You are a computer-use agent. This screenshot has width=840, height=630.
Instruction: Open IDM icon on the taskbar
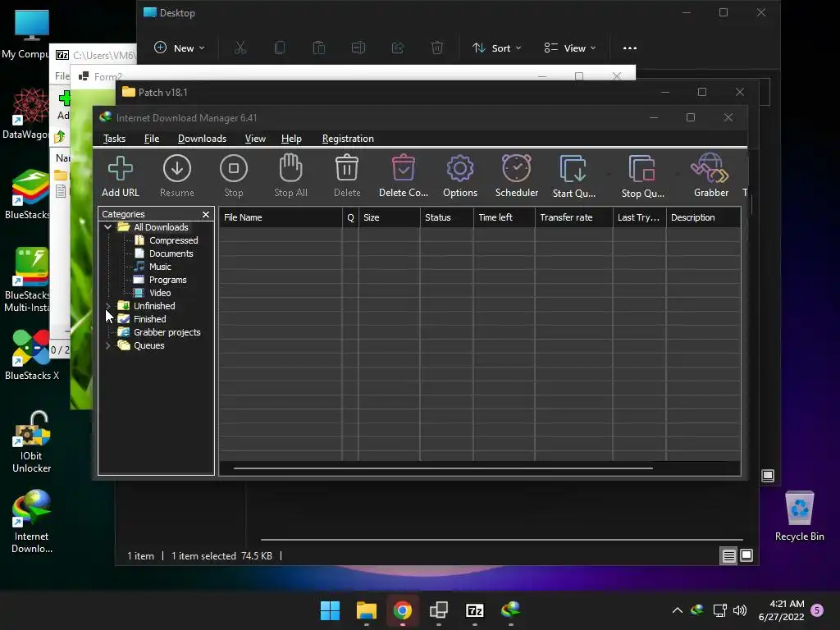point(510,610)
